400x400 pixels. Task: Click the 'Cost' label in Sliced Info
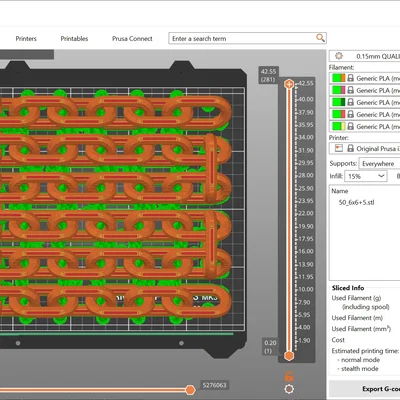[x=338, y=340]
